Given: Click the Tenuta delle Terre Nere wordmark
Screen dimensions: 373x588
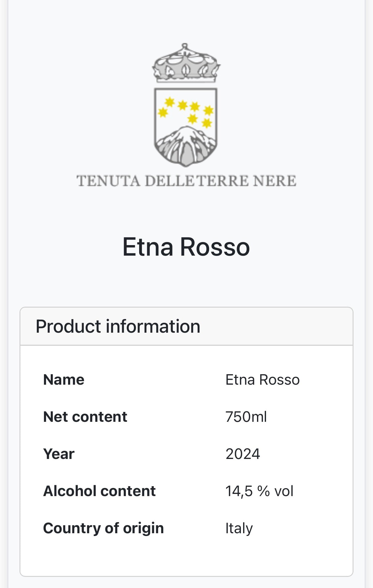Looking at the screenshot, I should pos(186,181).
